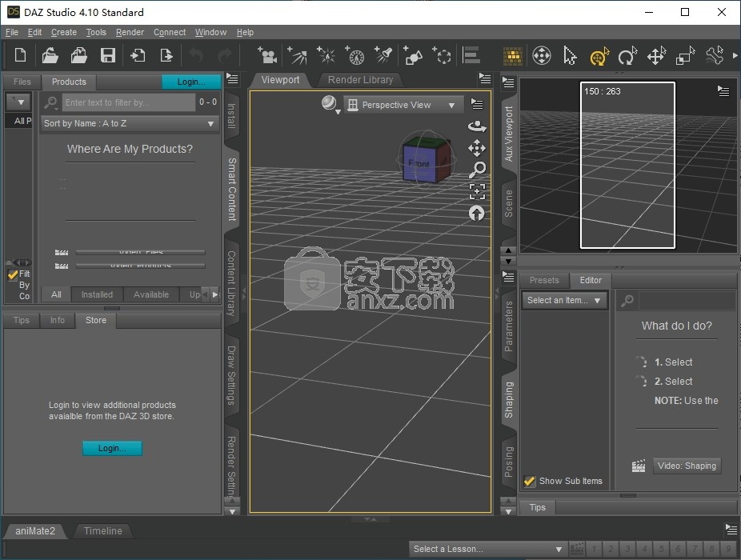Click the frame selection viewport icon
Image resolution: width=741 pixels, height=560 pixels.
pyautogui.click(x=477, y=191)
